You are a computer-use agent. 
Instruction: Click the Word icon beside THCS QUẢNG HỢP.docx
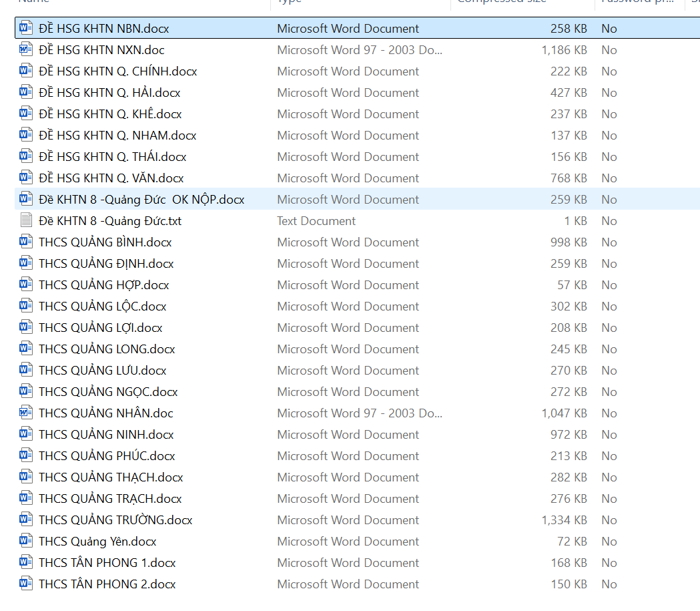(x=26, y=284)
